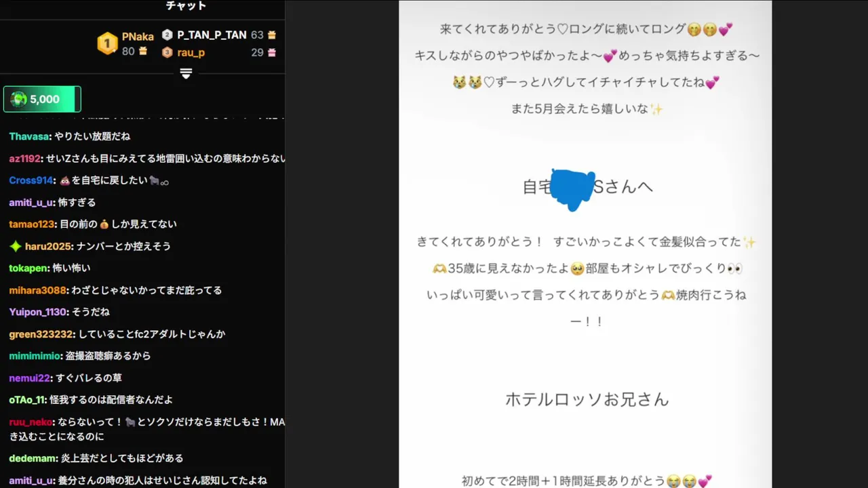Click the gift icon beside 63
The image size is (868, 488).
click(x=272, y=35)
